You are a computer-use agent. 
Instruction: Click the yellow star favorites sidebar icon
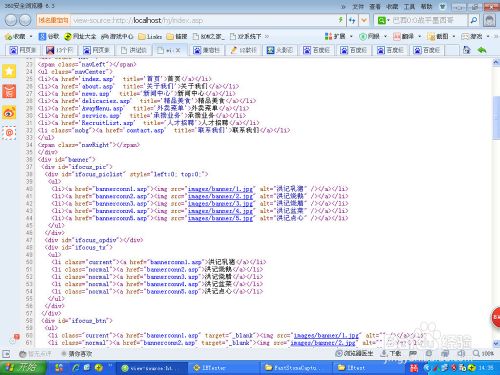[x=9, y=71]
